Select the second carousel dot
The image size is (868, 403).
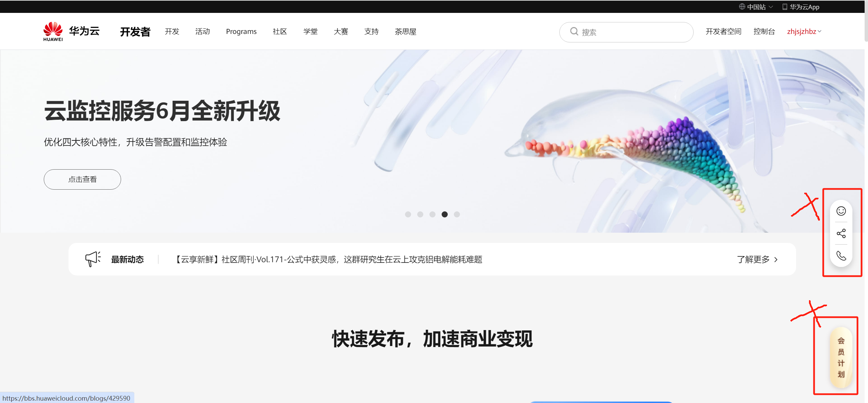pos(420,214)
